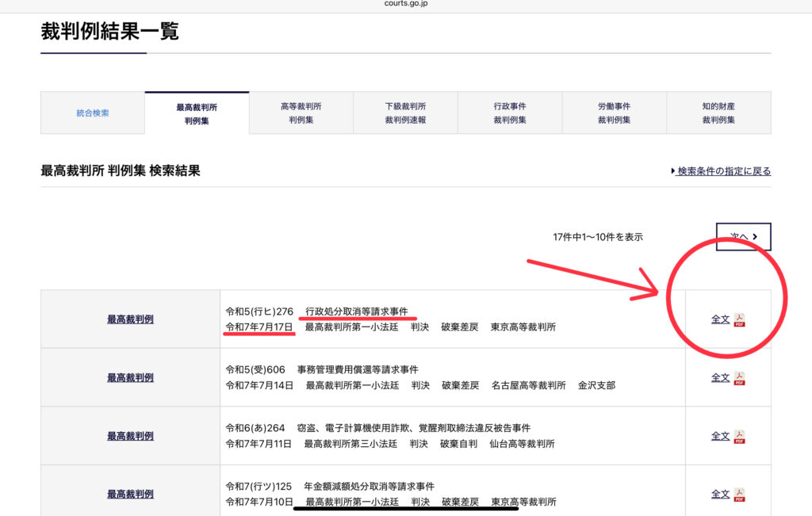Click the 最高裁判所 判例集 検索結果 heading

tap(121, 170)
